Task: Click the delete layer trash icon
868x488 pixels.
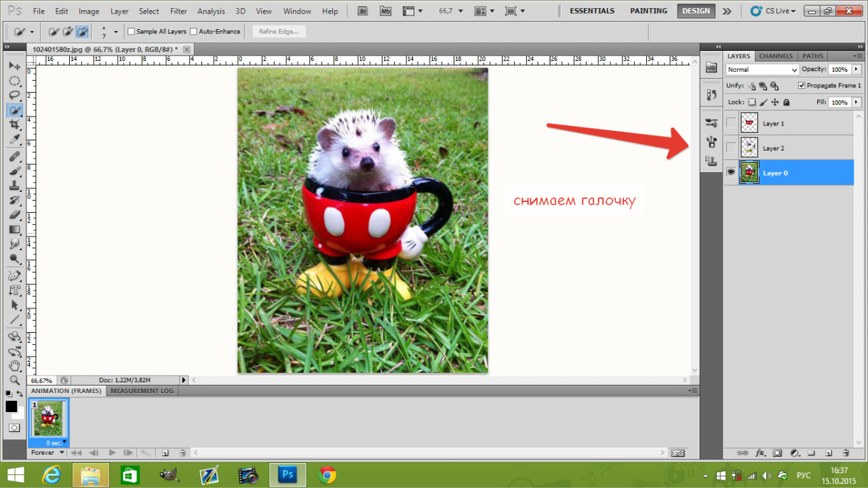Action: 846,453
